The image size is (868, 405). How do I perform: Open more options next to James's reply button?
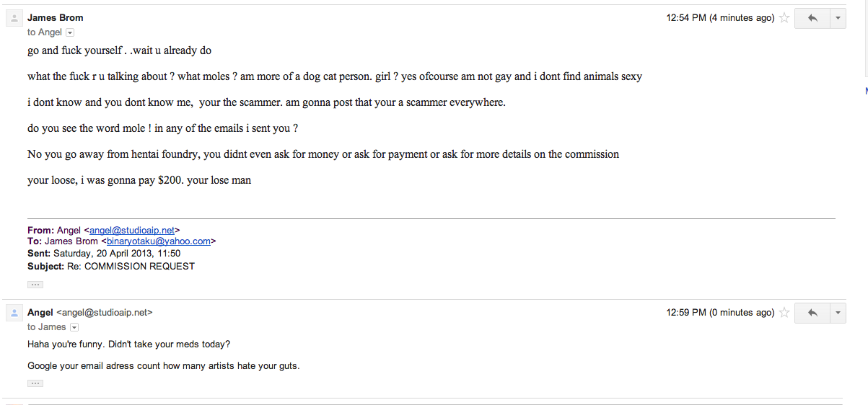pos(838,18)
